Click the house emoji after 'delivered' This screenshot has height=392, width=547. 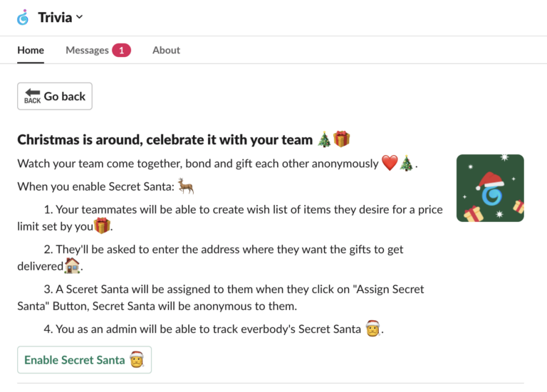pyautogui.click(x=73, y=266)
